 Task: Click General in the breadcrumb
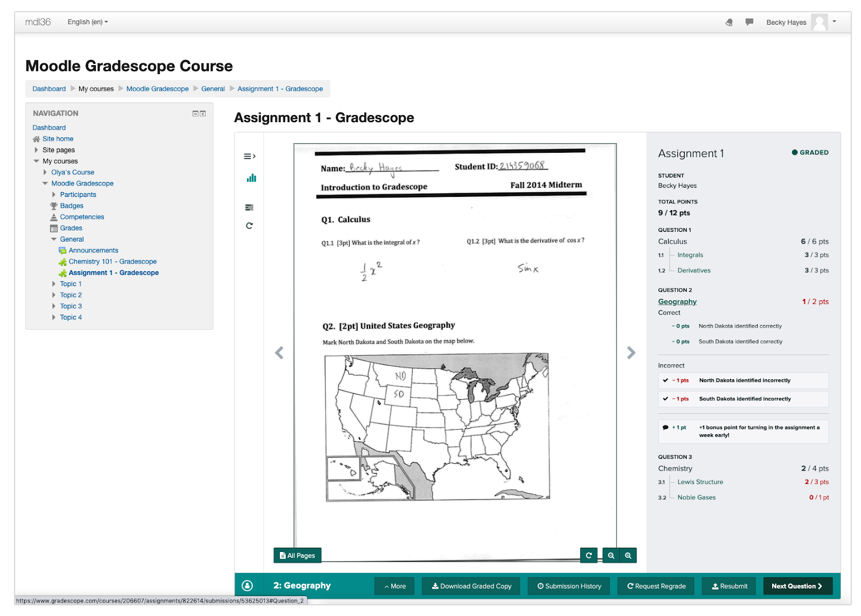(x=213, y=89)
